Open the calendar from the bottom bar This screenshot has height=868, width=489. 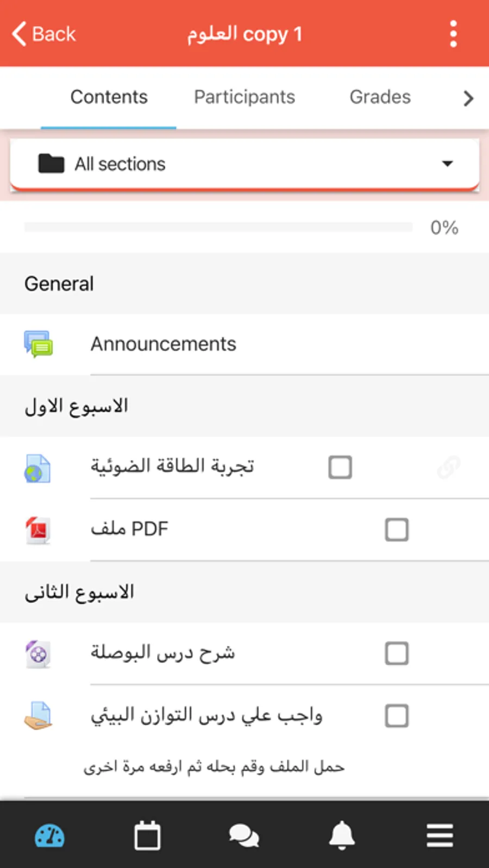point(147,835)
